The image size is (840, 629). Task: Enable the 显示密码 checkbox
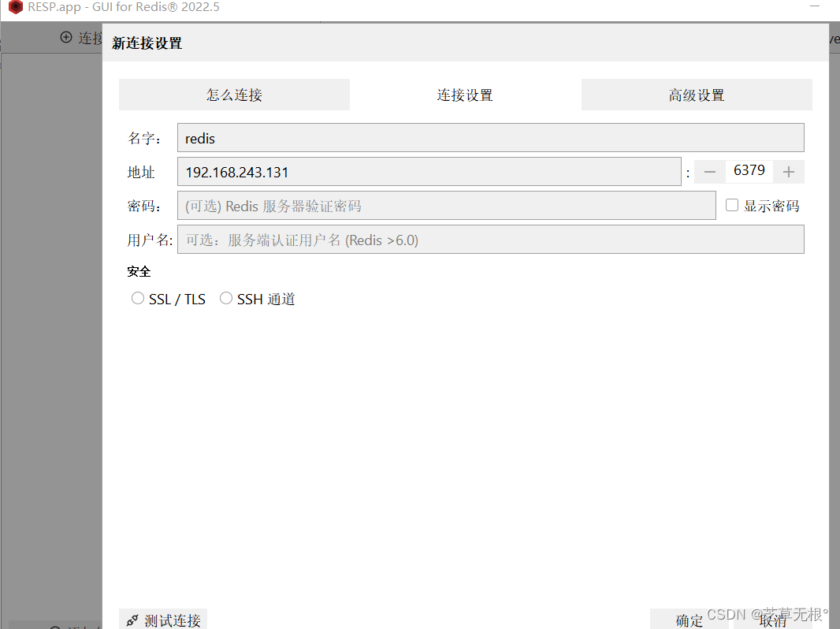(x=732, y=205)
